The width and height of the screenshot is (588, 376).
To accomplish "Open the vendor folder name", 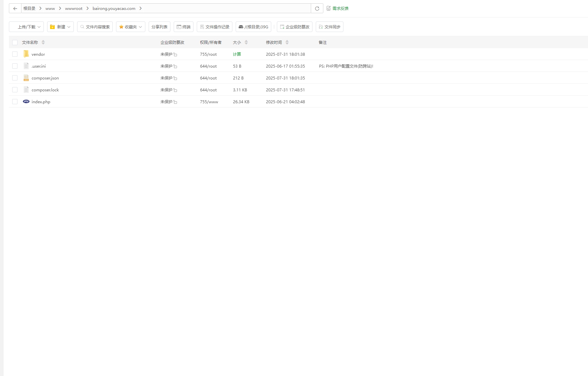I will click(38, 54).
